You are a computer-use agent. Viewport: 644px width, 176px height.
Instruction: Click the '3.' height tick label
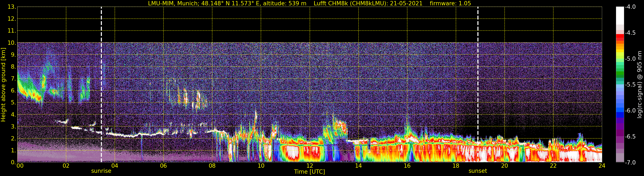click(13, 126)
